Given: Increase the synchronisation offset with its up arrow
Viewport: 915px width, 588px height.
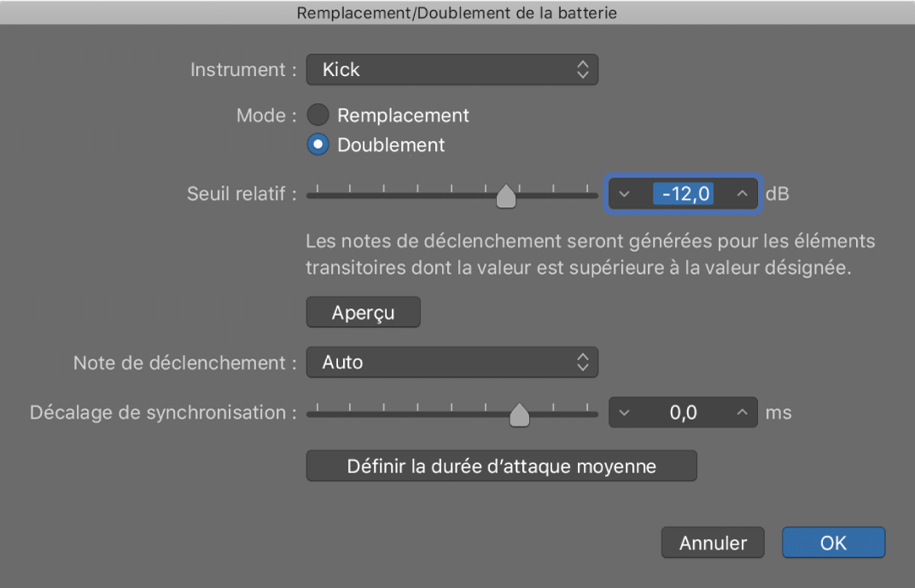Looking at the screenshot, I should click(742, 412).
